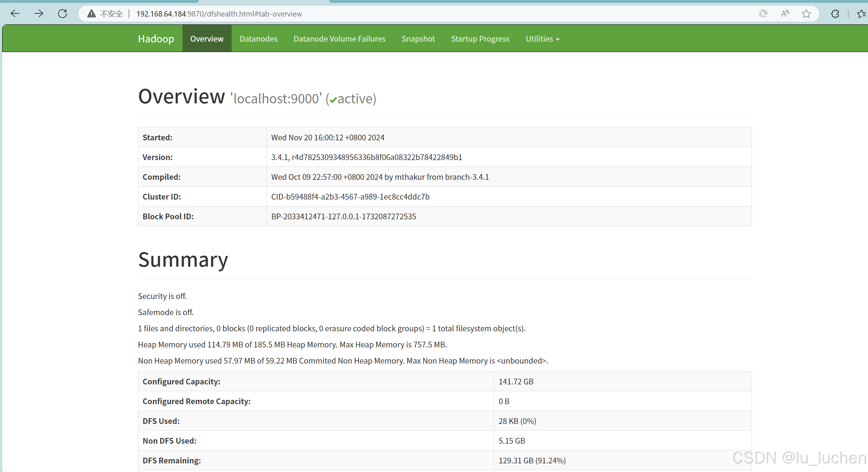Viewport: 868px width, 472px height.
Task: Open the Favorites list icon
Action: pyautogui.click(x=862, y=14)
